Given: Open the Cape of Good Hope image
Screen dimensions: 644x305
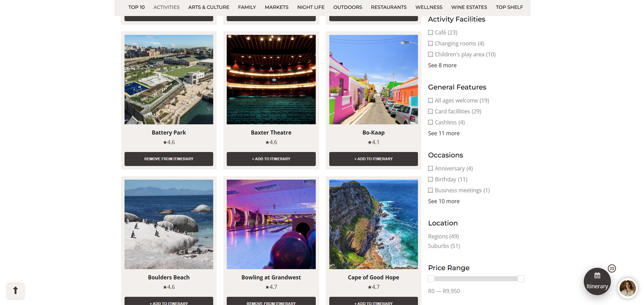Looking at the screenshot, I should coord(374,224).
